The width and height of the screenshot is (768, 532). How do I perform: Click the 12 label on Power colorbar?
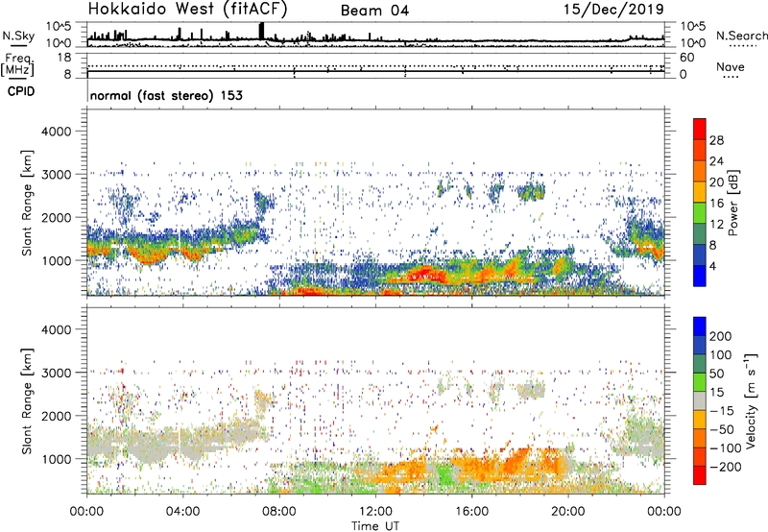coord(716,225)
